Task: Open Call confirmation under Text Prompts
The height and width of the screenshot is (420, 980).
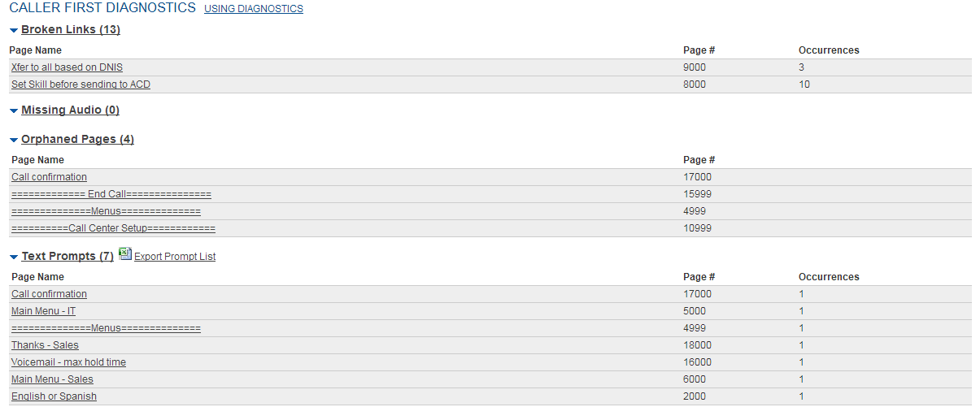Action: click(x=49, y=294)
